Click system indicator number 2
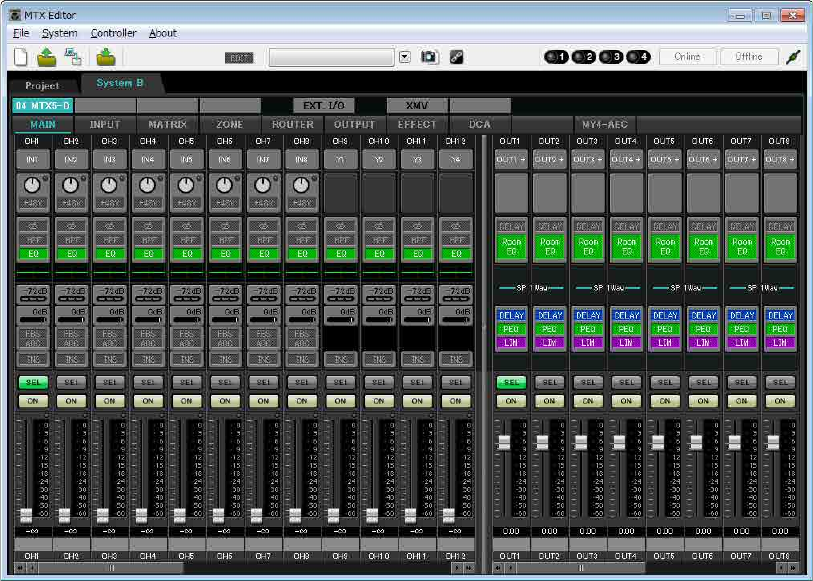 [583, 57]
